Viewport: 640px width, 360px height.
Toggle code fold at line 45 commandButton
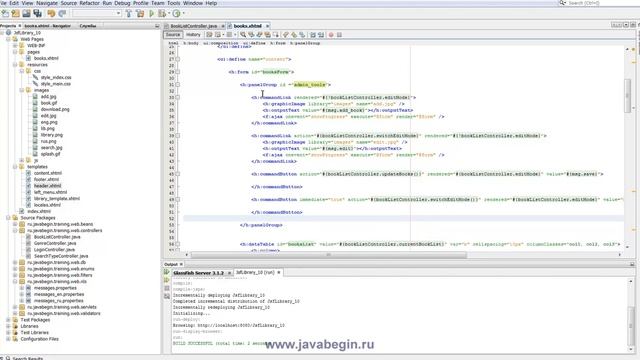tap(178, 174)
